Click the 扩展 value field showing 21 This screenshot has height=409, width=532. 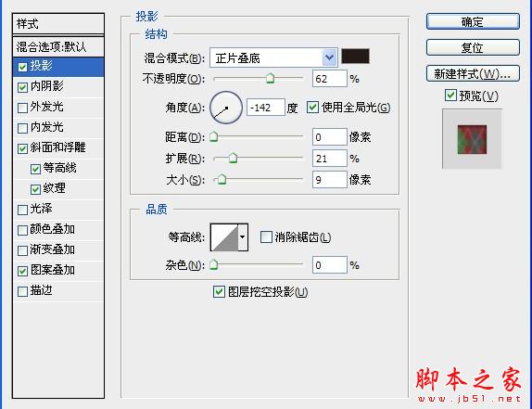pos(329,159)
